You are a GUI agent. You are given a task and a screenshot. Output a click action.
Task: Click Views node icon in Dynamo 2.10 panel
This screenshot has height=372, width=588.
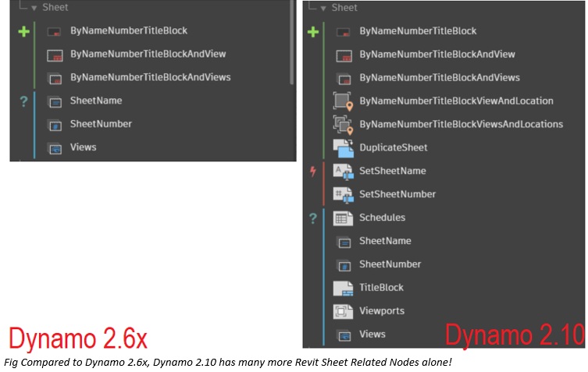[x=344, y=335]
